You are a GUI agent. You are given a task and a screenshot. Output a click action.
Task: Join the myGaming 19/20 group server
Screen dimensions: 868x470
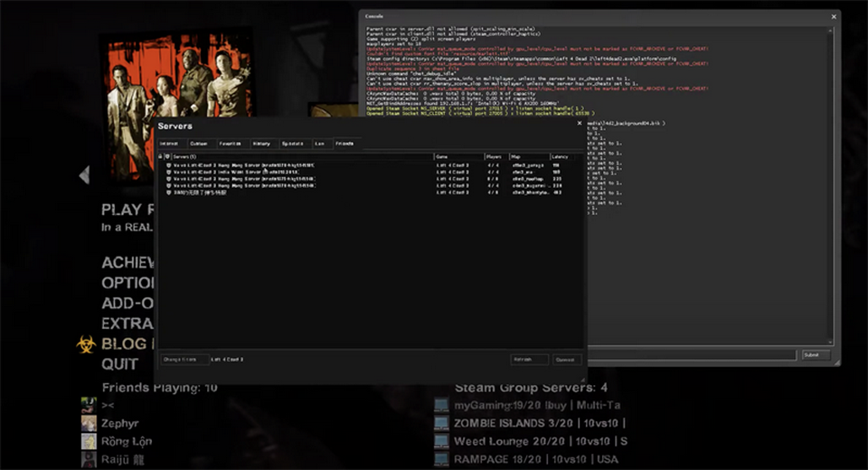point(537,405)
